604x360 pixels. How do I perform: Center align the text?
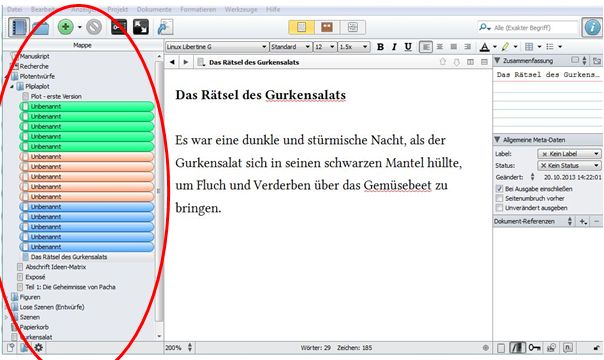pos(440,47)
